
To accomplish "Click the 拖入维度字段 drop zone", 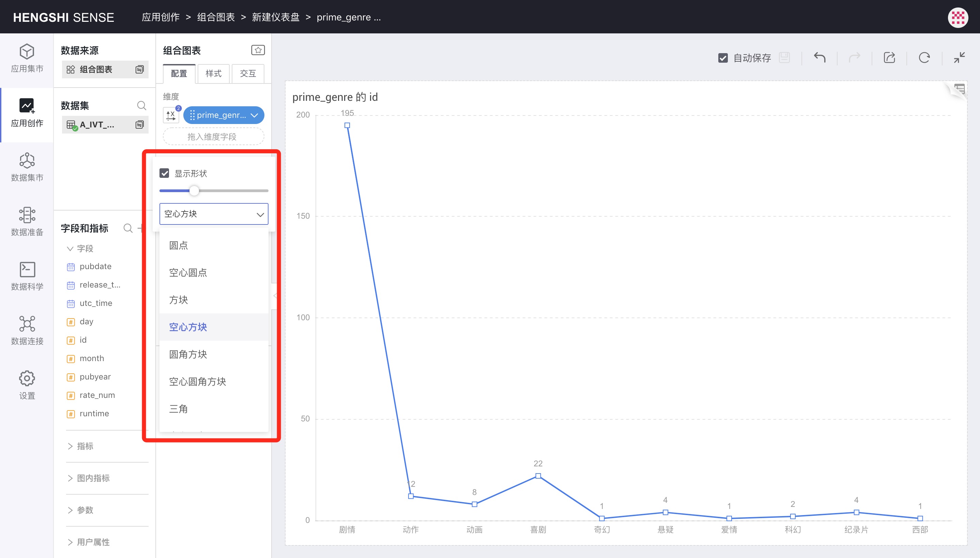I will click(x=213, y=136).
